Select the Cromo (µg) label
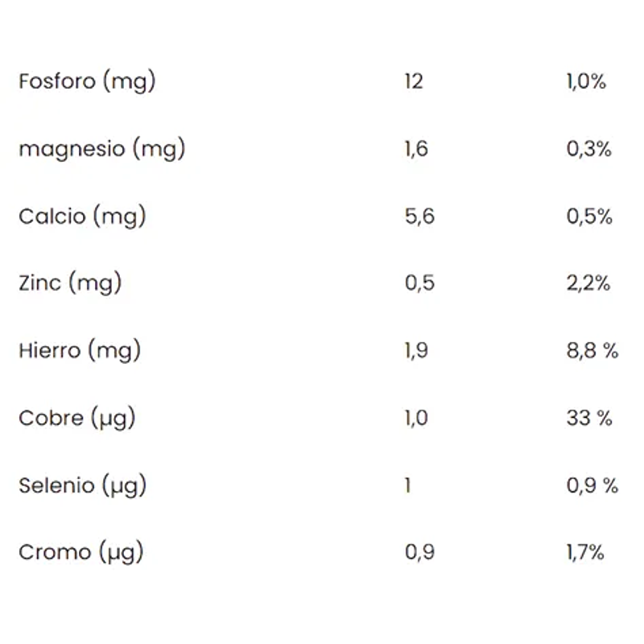This screenshot has height=644, width=644. 80,553
